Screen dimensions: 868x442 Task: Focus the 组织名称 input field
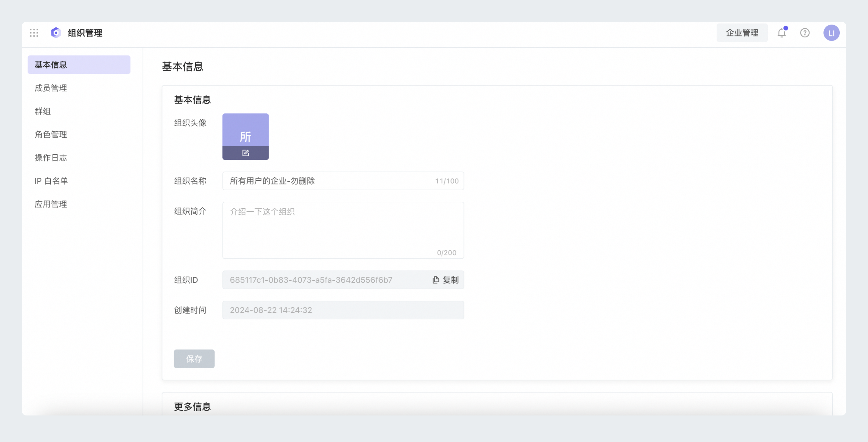coord(343,181)
